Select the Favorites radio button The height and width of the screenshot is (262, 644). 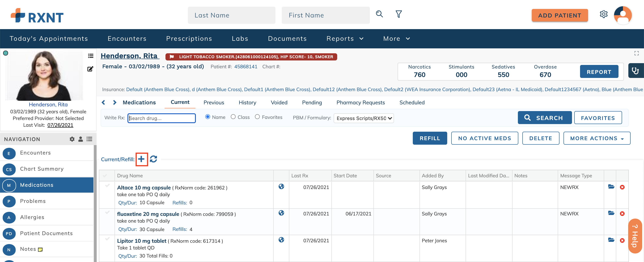point(257,117)
